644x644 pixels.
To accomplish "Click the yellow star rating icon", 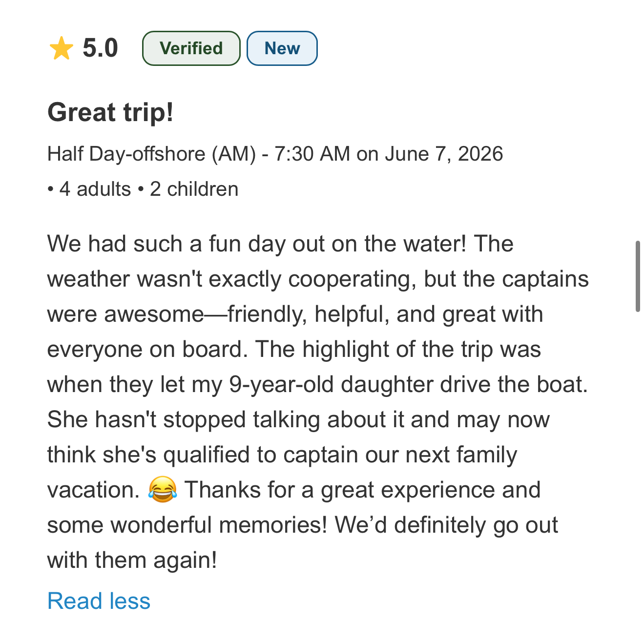I will pyautogui.click(x=61, y=48).
